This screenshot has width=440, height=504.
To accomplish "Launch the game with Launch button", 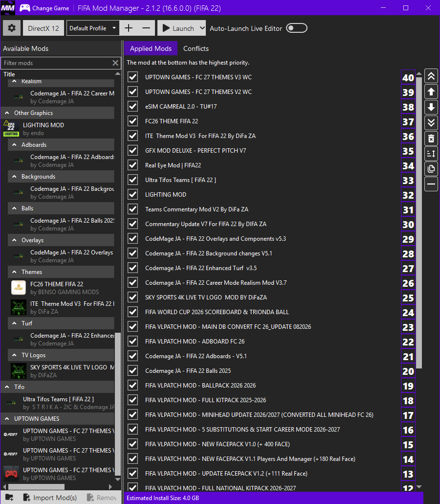I will point(178,28).
